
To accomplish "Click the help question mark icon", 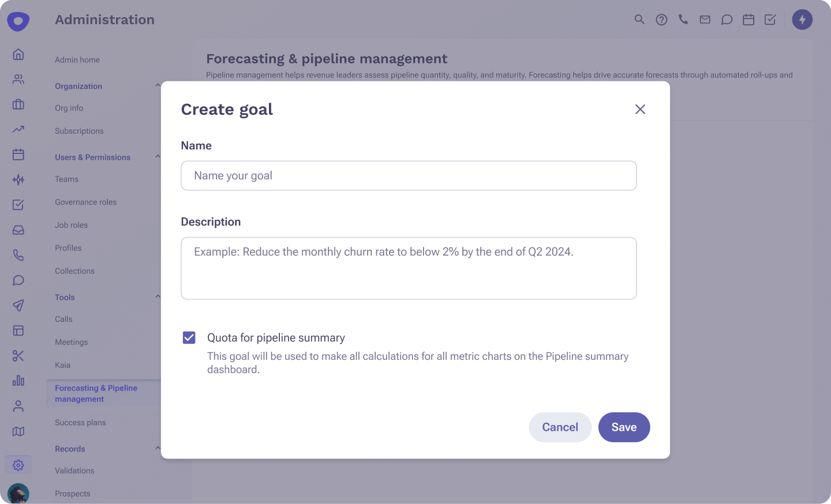I will coord(661,19).
